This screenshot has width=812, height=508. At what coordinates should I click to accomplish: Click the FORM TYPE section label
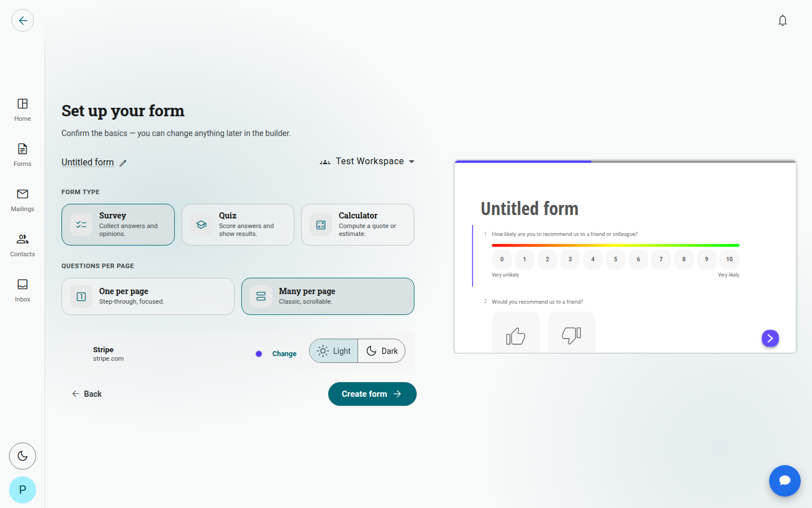tap(81, 192)
